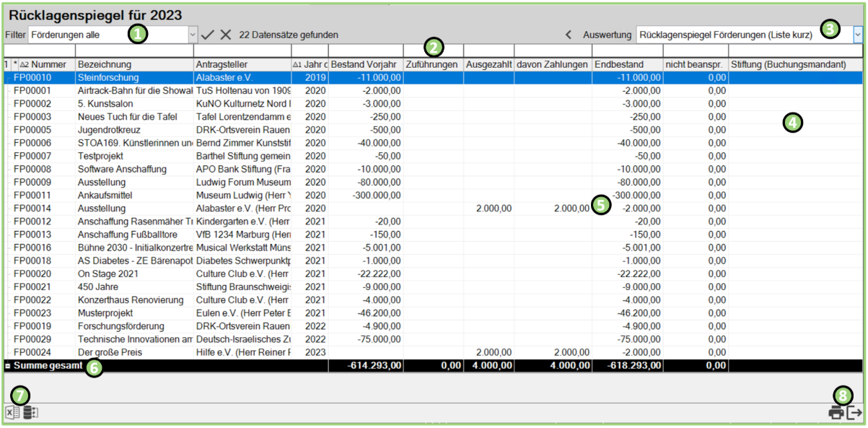Select the FP00023 Musterprojekt row
This screenshot has height=428, width=868.
(x=108, y=313)
